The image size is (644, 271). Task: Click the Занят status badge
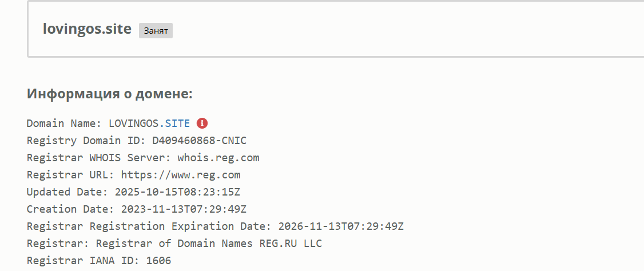(156, 31)
